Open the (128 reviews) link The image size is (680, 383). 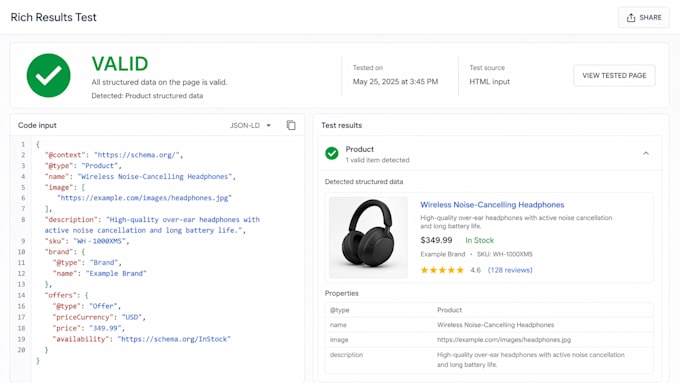pos(510,270)
